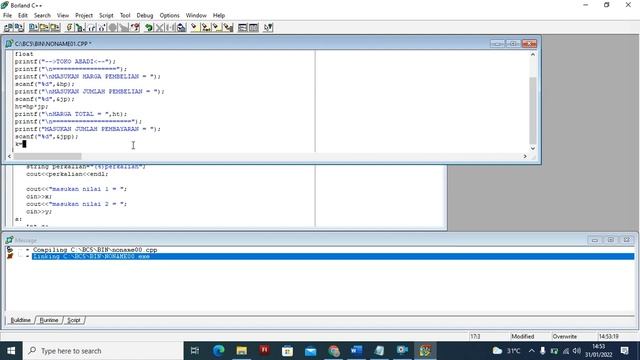Screen dimensions: 640x360
Task: Click the editor horizontal scroll right arrow
Action: [525, 156]
